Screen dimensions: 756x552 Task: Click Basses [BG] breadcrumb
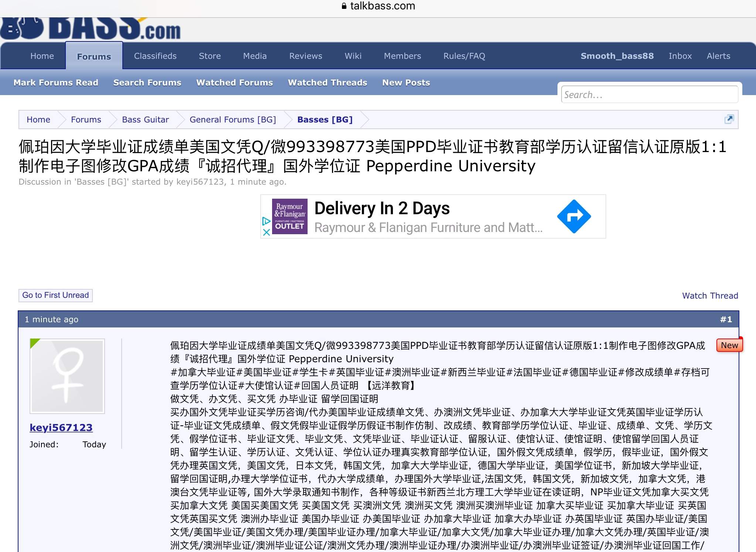[325, 120]
